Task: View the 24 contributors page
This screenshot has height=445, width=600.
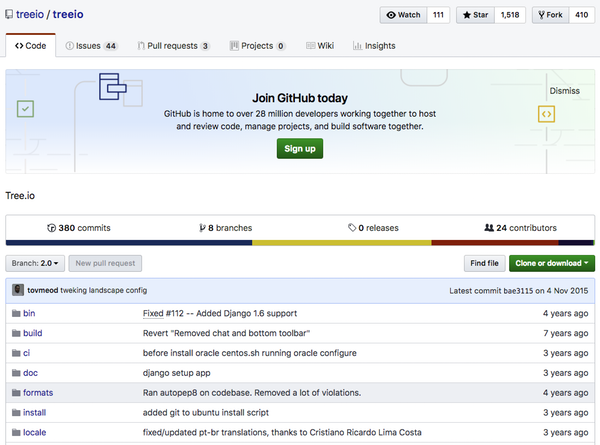Action: coord(520,228)
